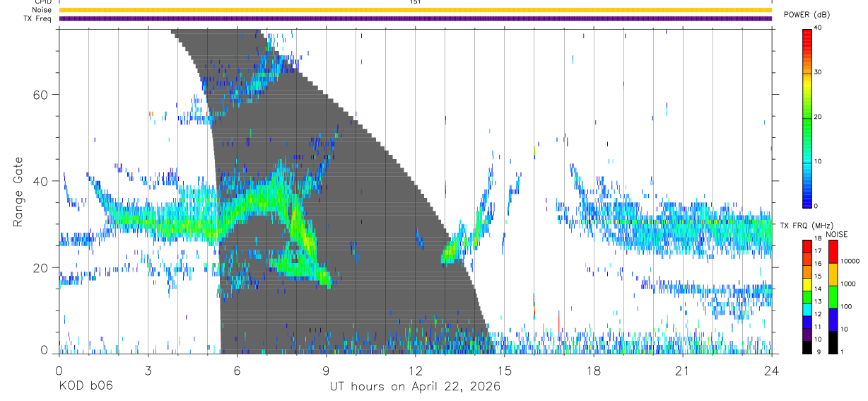Click the 12 tick on the UT hours axis
Image resolution: width=868 pixels, height=401 pixels.
[x=415, y=370]
